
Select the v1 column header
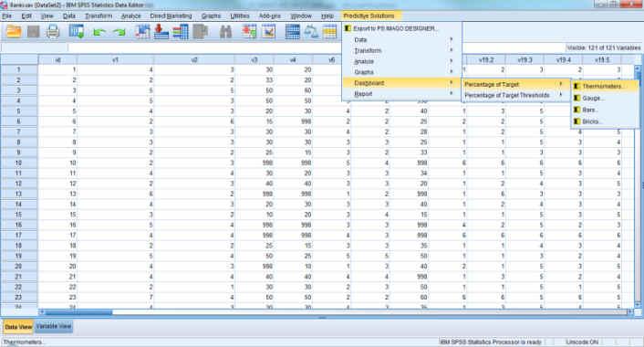pos(116,60)
